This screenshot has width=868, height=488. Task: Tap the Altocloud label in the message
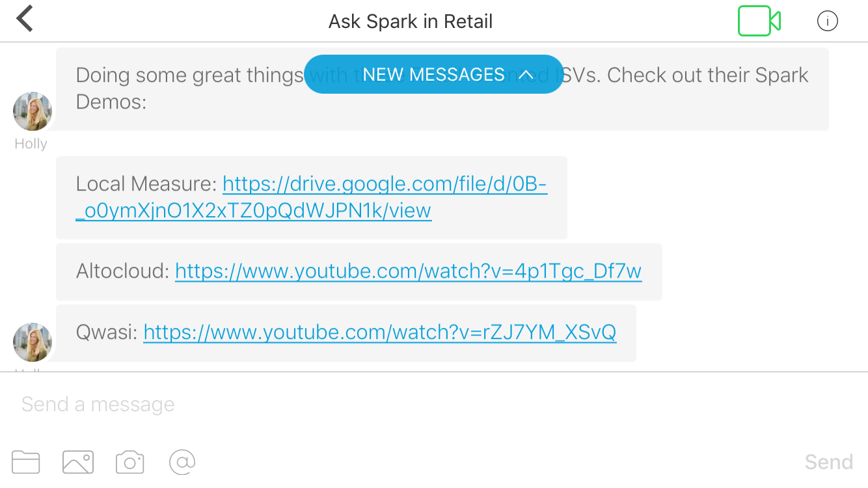123,271
